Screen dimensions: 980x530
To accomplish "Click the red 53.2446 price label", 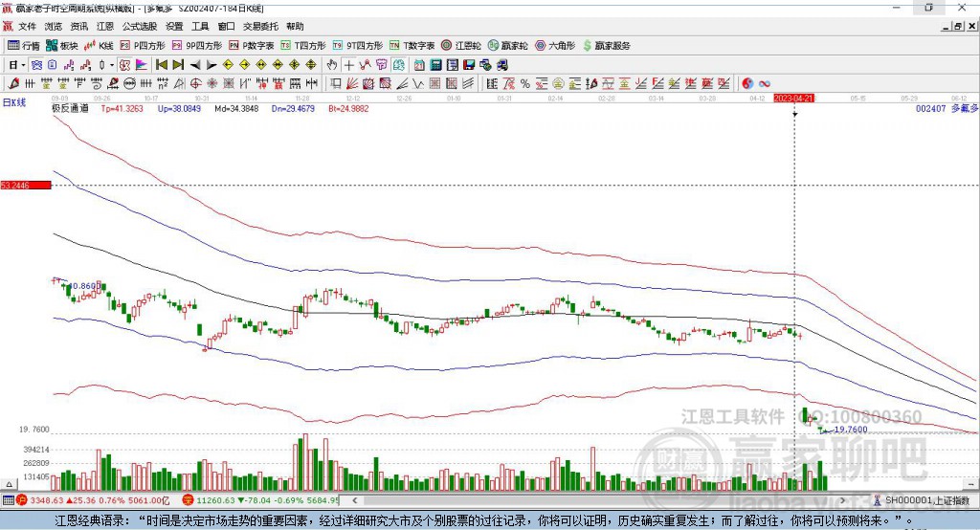I will (26, 185).
